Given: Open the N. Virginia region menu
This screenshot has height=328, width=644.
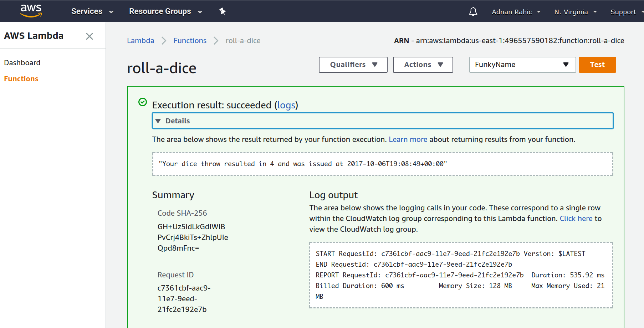Looking at the screenshot, I should (x=575, y=12).
